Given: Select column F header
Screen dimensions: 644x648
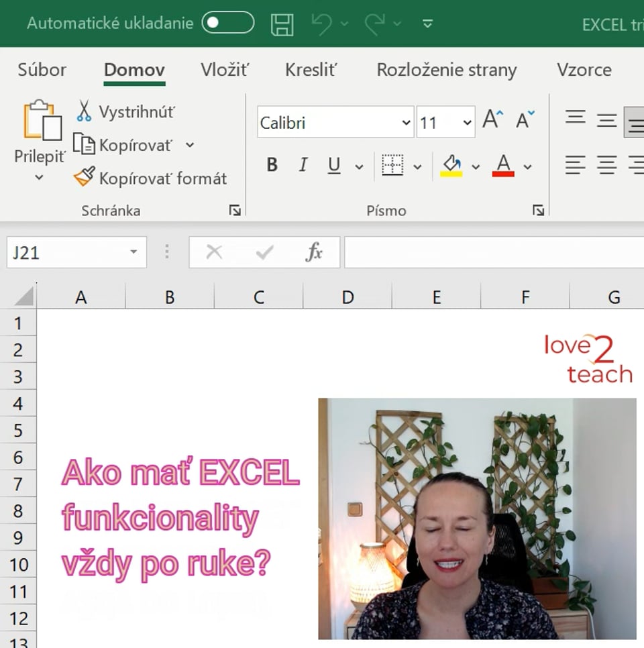Looking at the screenshot, I should (525, 296).
